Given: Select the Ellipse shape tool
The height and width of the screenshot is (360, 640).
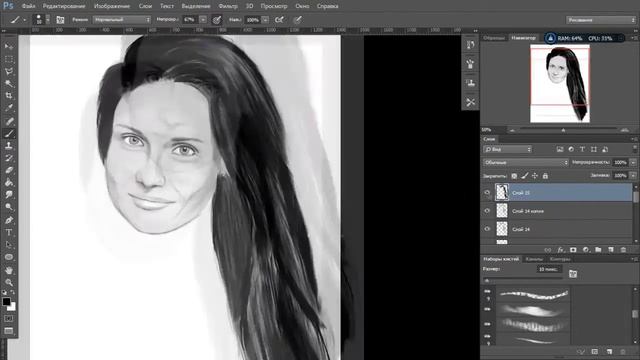Looking at the screenshot, I should (9, 257).
